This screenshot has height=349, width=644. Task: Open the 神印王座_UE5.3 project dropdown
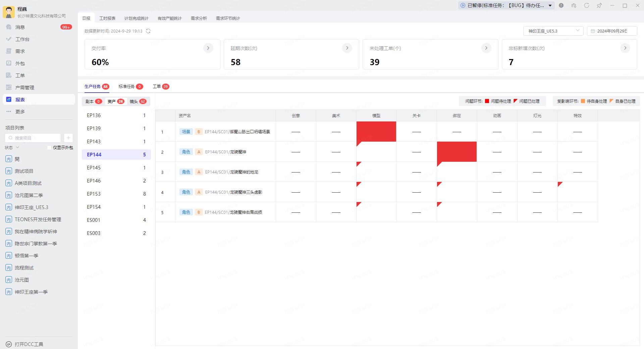pyautogui.click(x=553, y=31)
